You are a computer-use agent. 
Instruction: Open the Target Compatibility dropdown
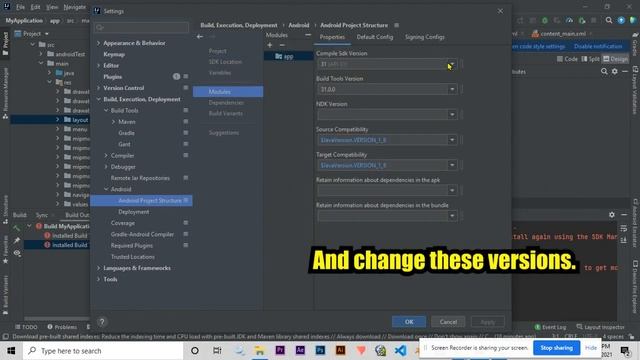click(451, 165)
